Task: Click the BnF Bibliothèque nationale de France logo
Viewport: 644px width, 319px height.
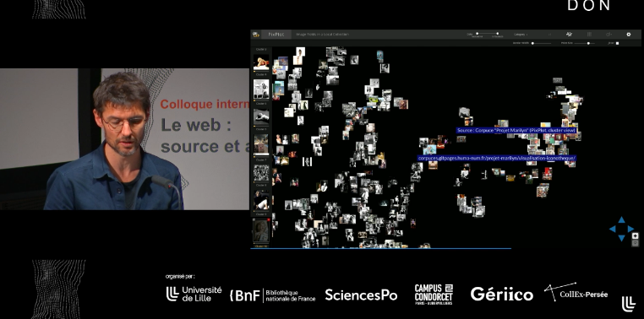Action: [273, 295]
